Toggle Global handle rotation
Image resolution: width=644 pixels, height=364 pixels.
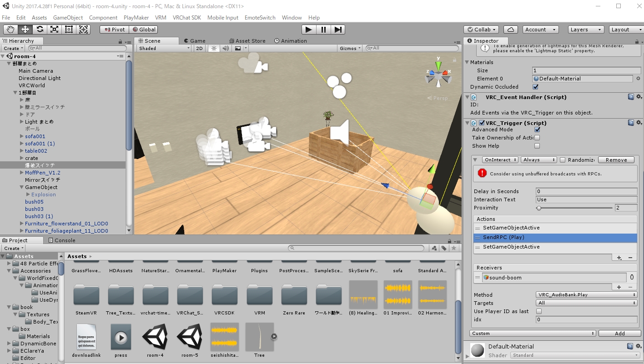(144, 30)
